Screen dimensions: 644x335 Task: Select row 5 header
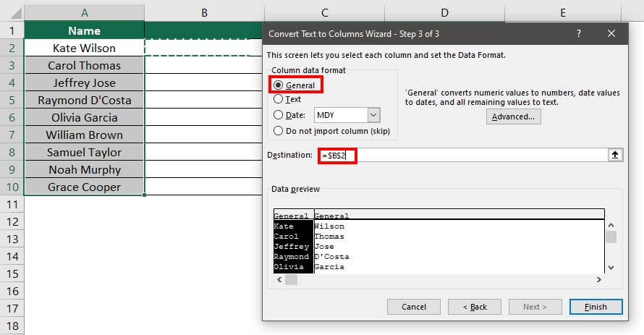tap(12, 100)
